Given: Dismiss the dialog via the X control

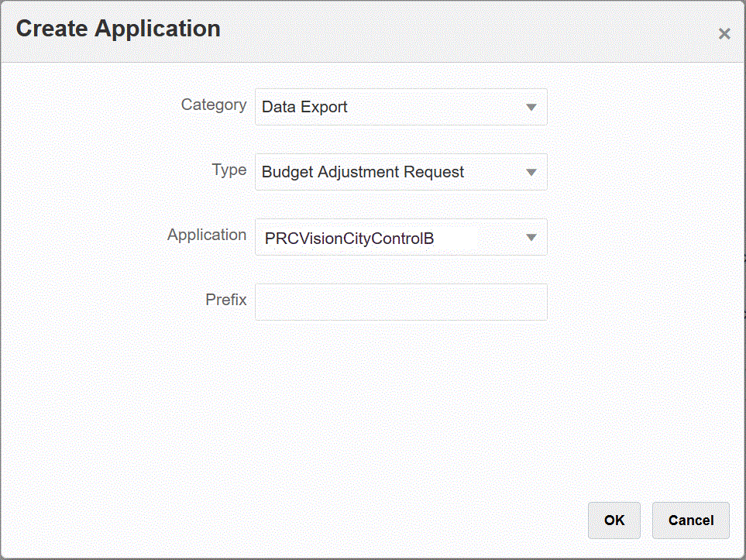Looking at the screenshot, I should pos(724,33).
